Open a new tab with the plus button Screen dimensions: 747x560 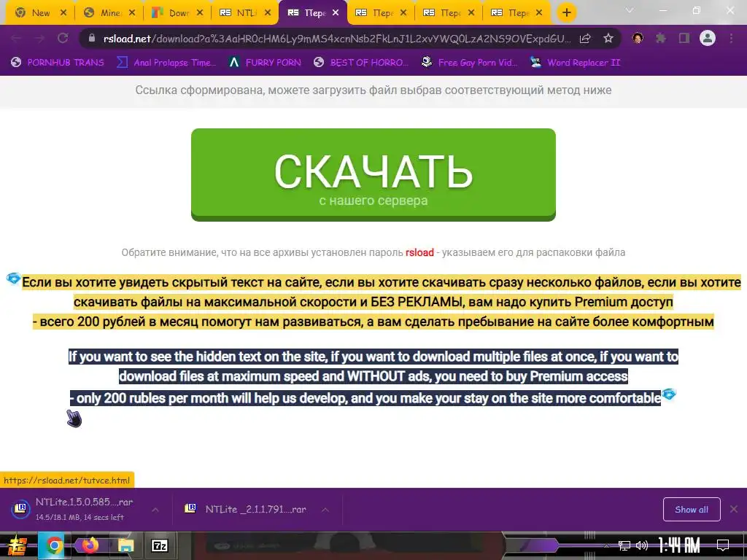566,13
